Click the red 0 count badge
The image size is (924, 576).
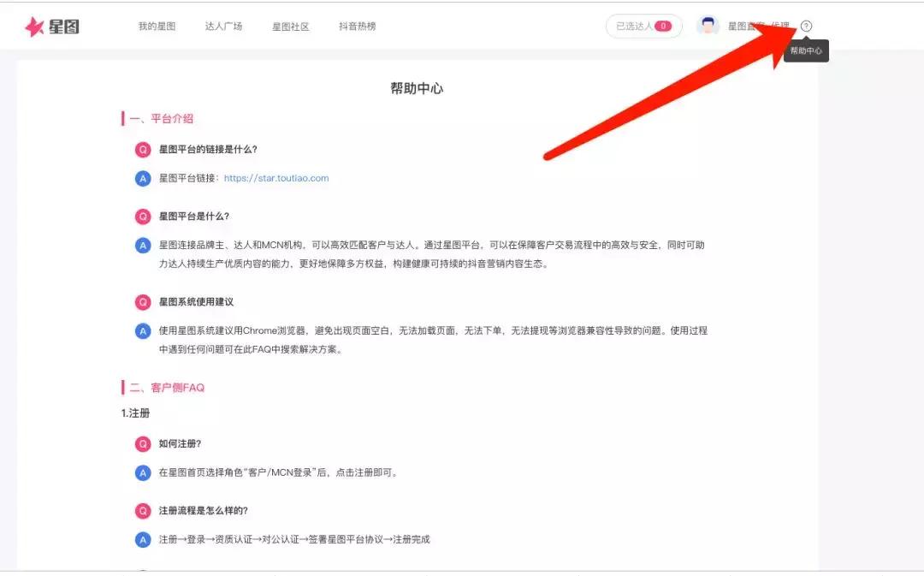pos(665,26)
